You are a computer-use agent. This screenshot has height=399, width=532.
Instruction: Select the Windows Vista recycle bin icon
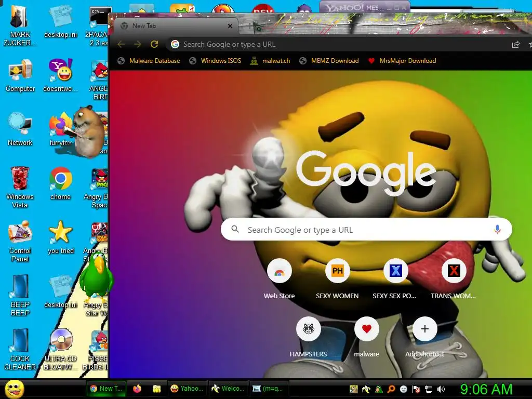click(20, 187)
